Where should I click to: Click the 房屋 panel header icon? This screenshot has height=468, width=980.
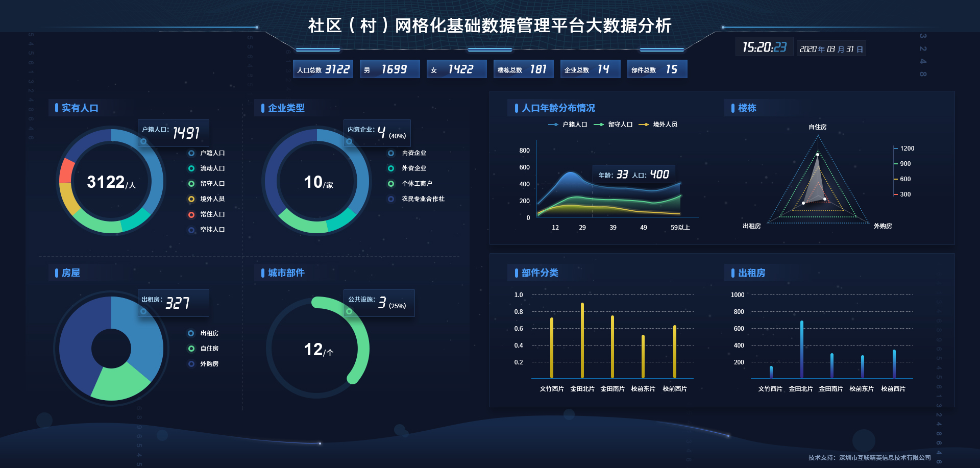point(57,273)
